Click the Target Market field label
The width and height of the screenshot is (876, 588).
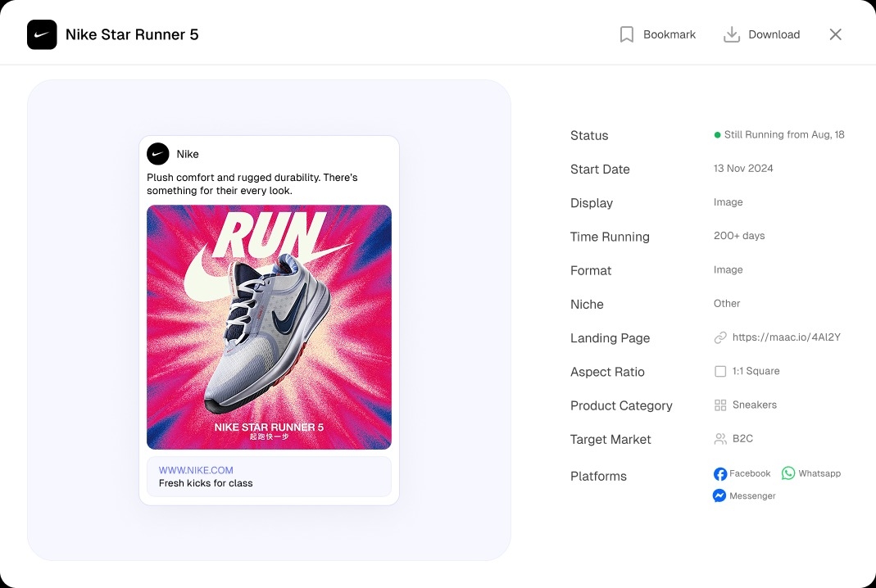point(610,440)
